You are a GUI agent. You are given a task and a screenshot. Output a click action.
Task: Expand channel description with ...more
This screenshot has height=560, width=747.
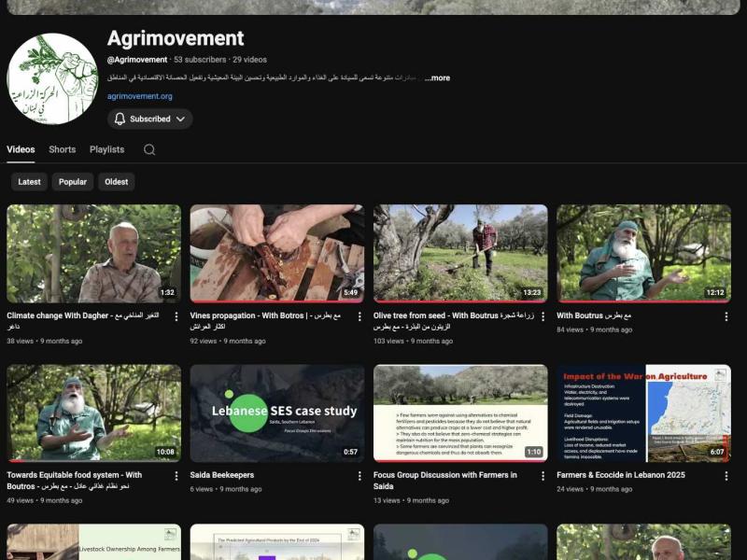click(437, 78)
